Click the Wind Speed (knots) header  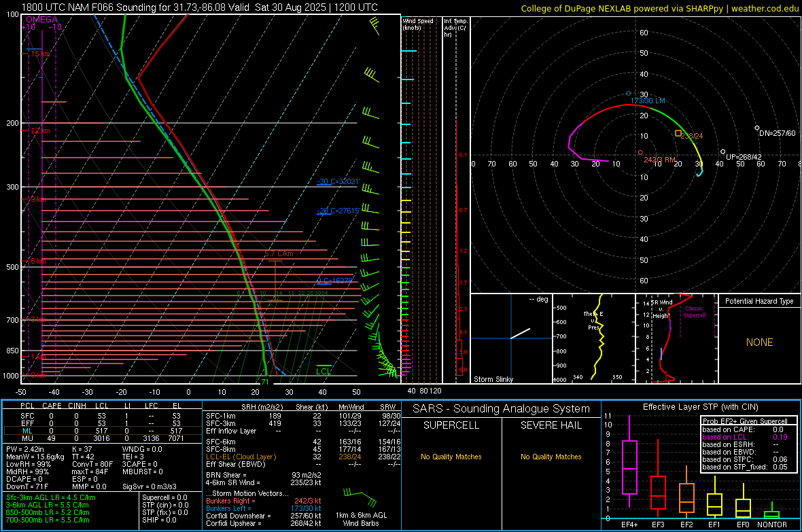click(418, 24)
